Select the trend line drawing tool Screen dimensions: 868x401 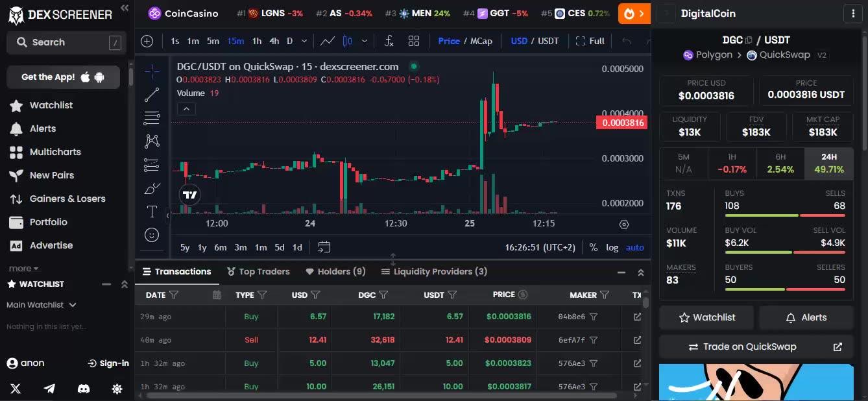click(x=152, y=95)
